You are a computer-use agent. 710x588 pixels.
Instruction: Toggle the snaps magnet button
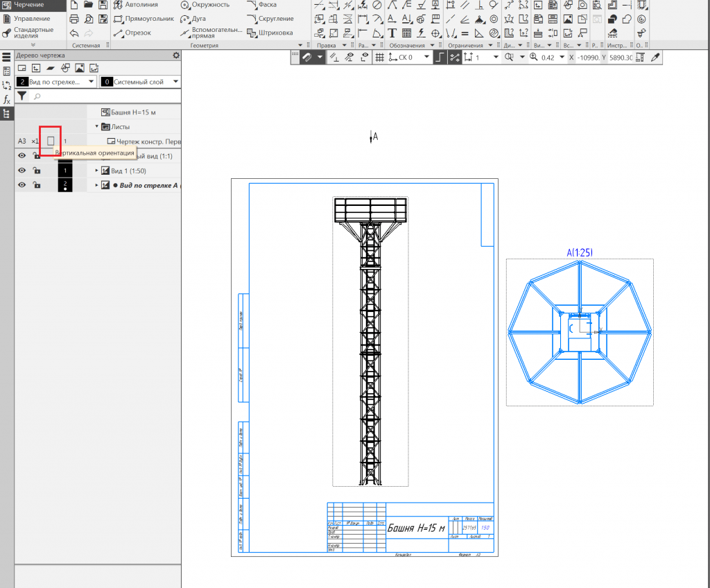tap(307, 58)
